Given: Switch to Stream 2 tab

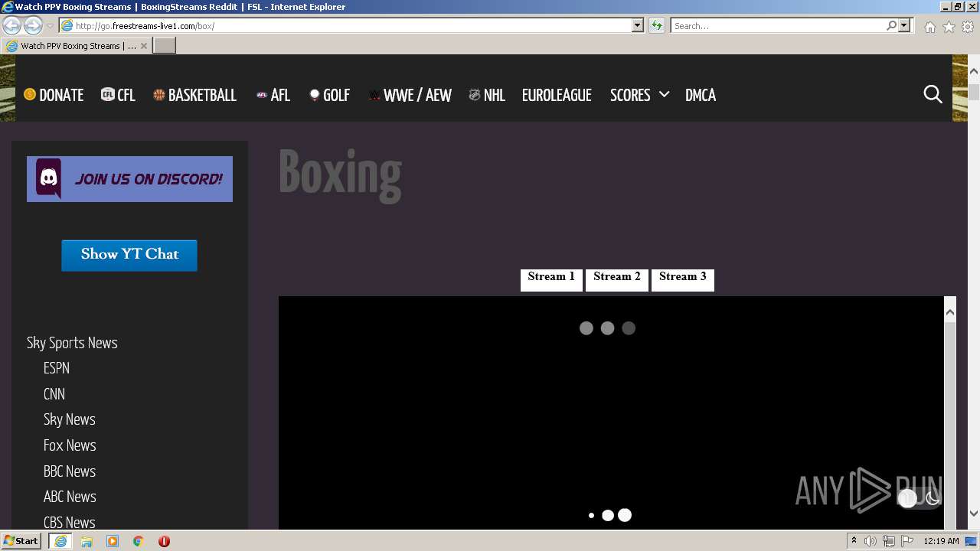Looking at the screenshot, I should [617, 279].
